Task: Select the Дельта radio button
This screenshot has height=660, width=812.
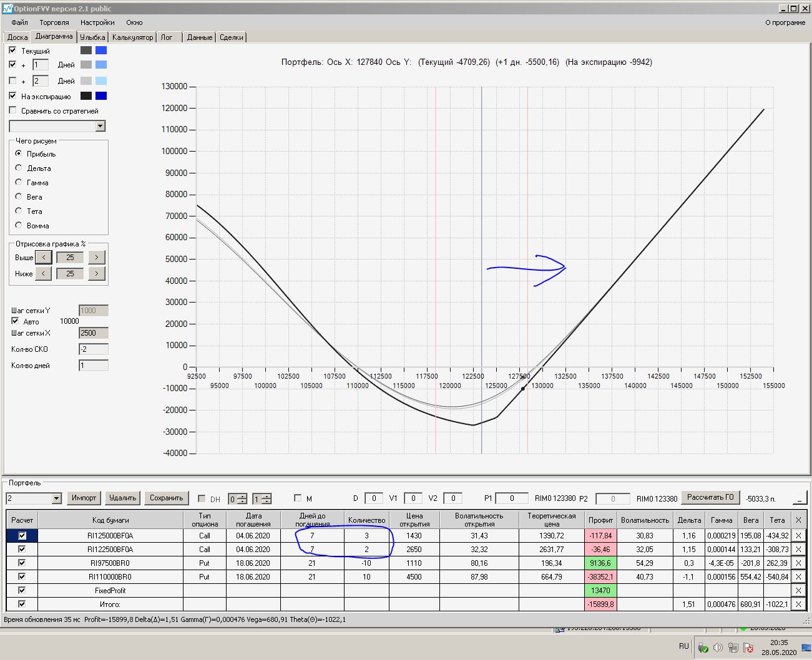Action: click(x=19, y=168)
